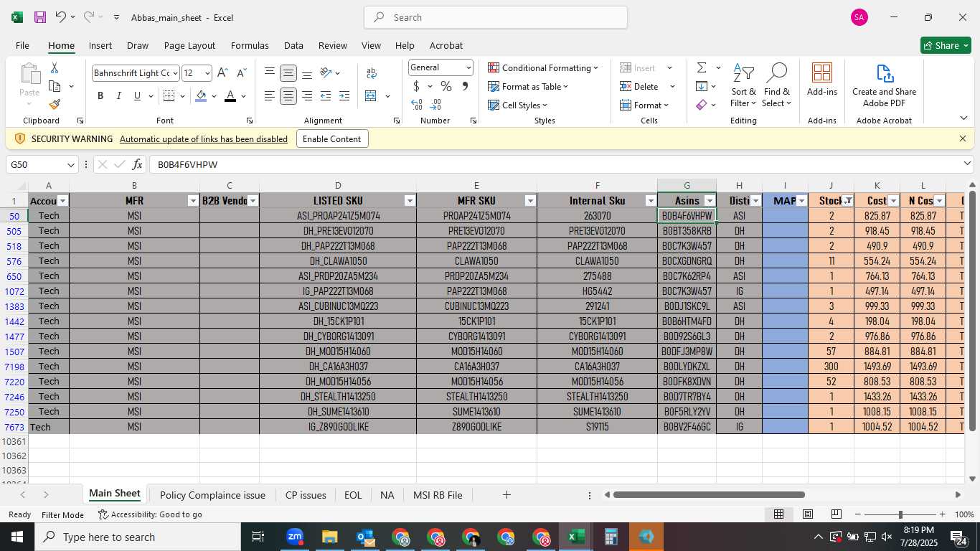This screenshot has width=980, height=551.
Task: Open the font name dropdown
Action: (x=174, y=73)
